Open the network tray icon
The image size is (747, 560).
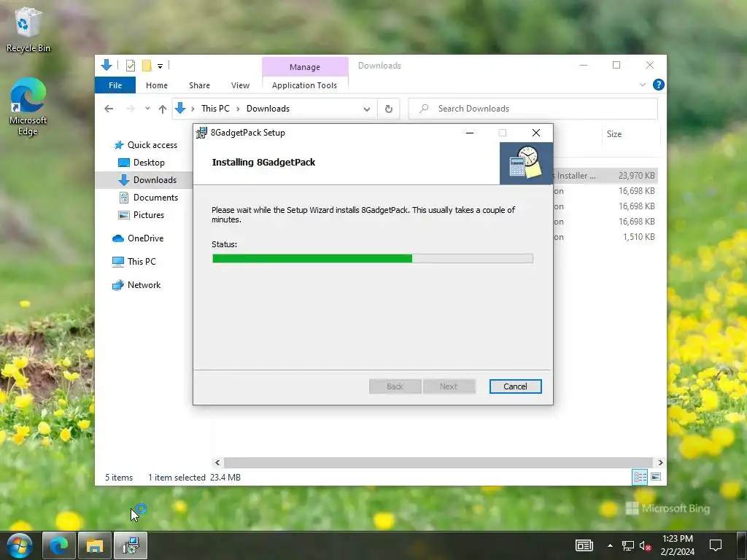tap(628, 545)
